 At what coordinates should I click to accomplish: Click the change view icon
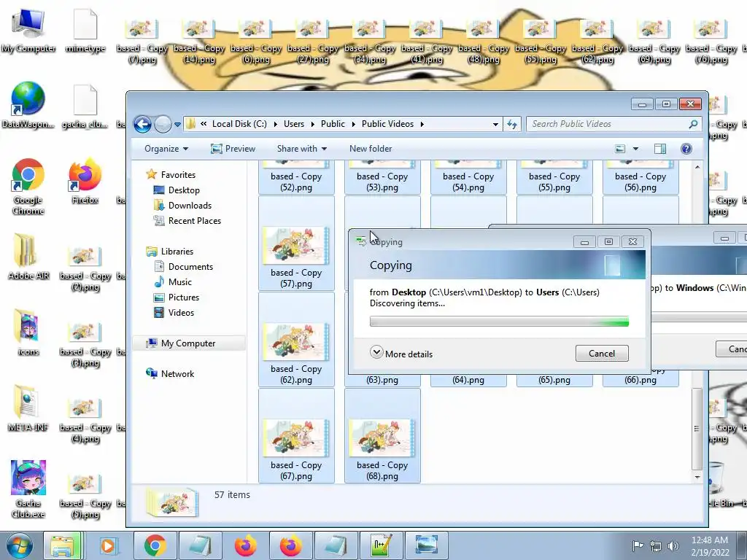[620, 149]
